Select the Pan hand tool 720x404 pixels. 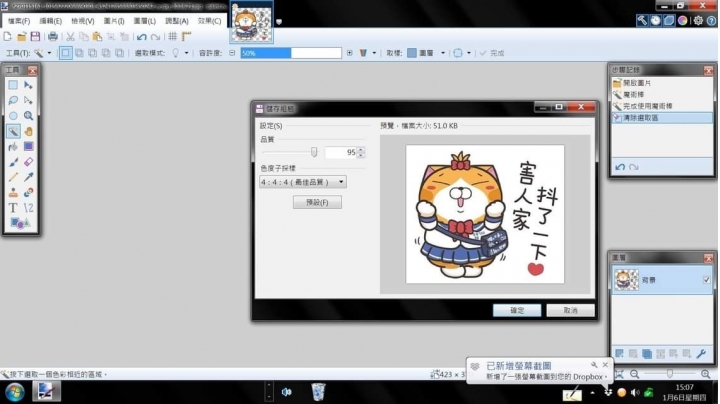[x=28, y=131]
